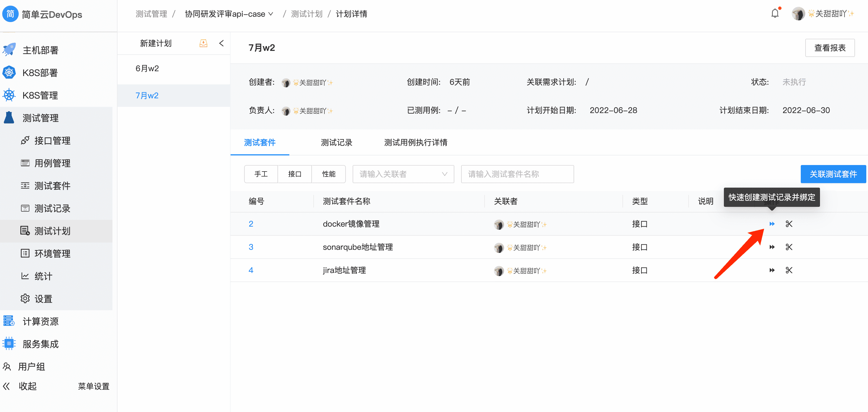The height and width of the screenshot is (412, 868).
Task: Open the 请输入关联者 dropdown selector
Action: tap(403, 174)
